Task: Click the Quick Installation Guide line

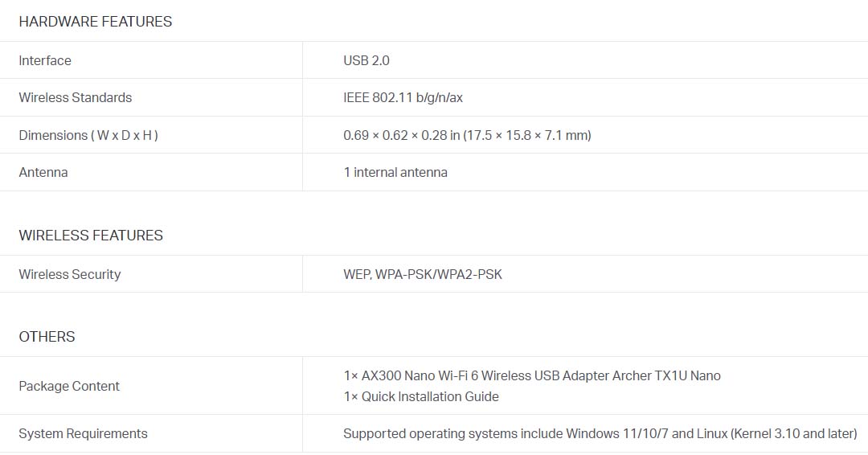Action: [x=420, y=397]
